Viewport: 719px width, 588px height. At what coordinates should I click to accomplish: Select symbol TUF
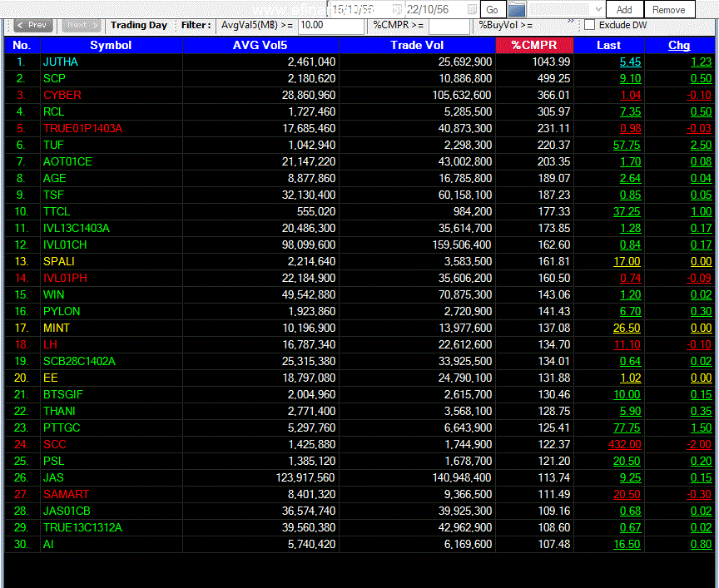pyautogui.click(x=53, y=146)
